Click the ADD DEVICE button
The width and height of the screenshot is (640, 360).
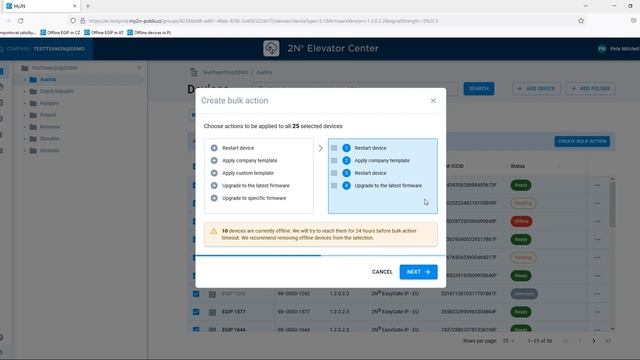click(x=536, y=89)
